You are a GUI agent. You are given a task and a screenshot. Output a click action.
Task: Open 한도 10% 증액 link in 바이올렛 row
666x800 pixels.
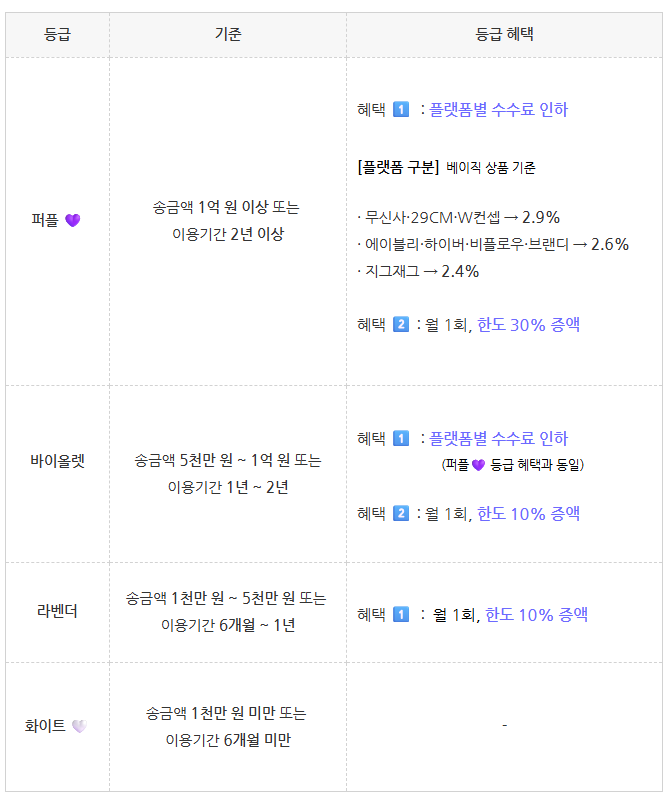click(x=528, y=514)
